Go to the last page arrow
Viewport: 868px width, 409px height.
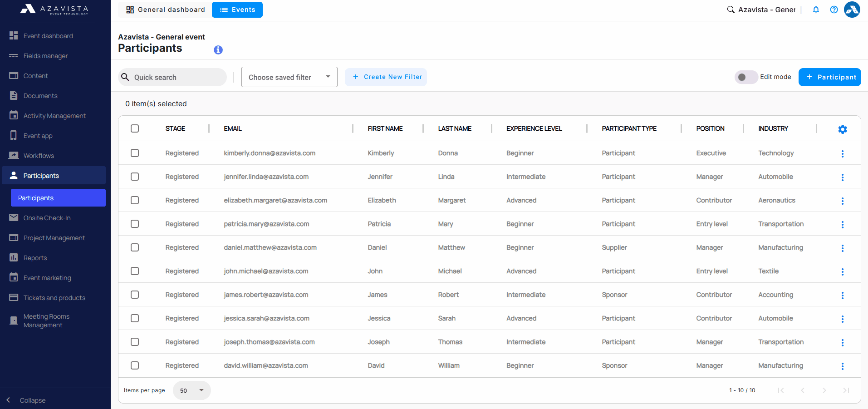846,390
